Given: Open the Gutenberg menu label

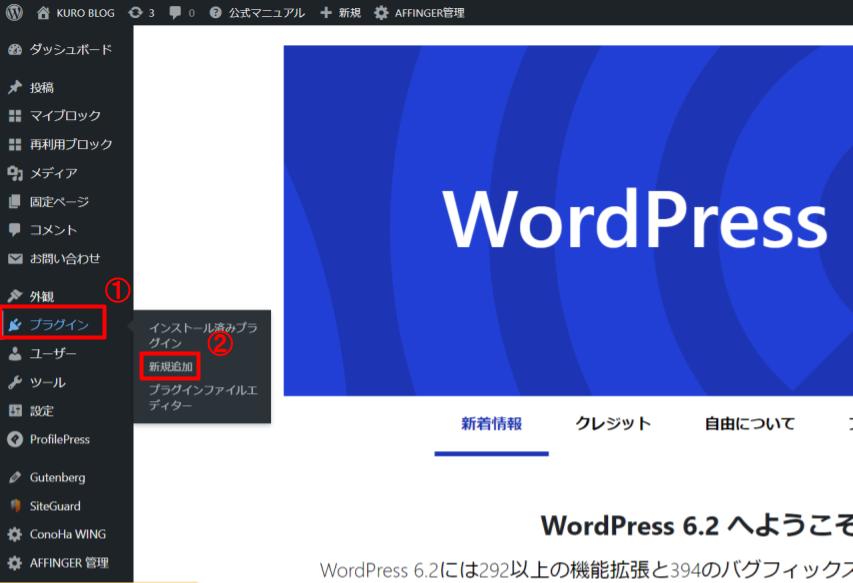Looking at the screenshot, I should tap(58, 477).
